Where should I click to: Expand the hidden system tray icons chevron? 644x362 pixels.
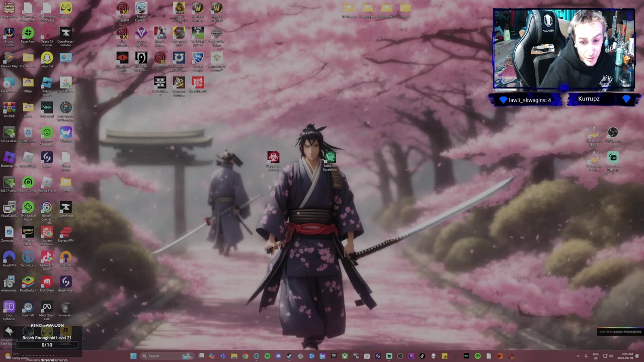[x=578, y=356]
